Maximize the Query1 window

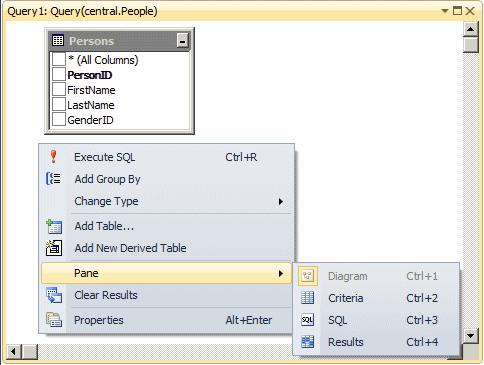click(x=457, y=11)
